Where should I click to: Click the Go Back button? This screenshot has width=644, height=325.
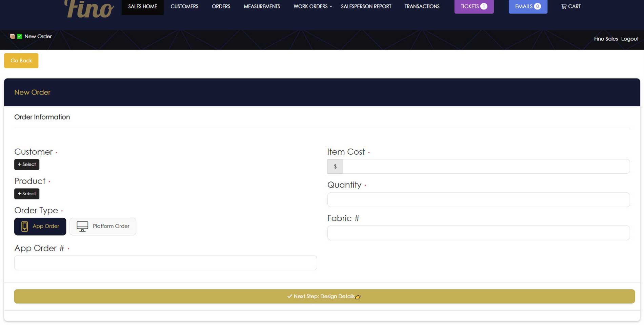(21, 61)
